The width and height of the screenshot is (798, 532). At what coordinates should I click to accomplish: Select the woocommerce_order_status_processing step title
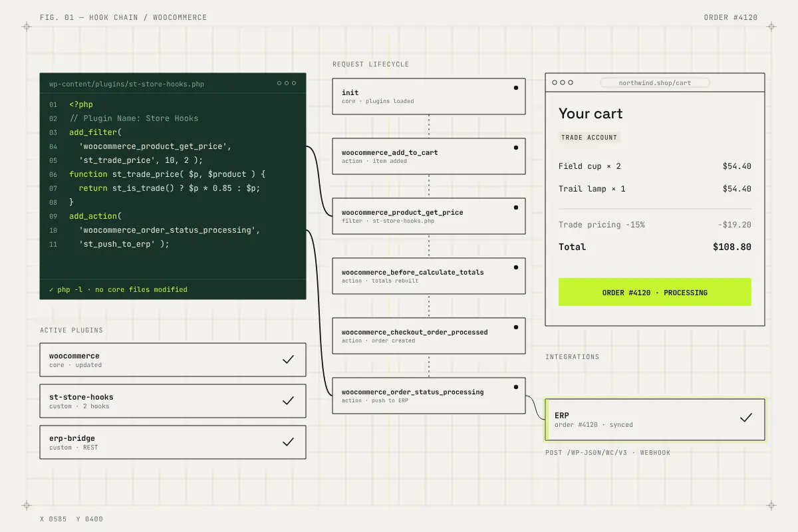pyautogui.click(x=413, y=392)
